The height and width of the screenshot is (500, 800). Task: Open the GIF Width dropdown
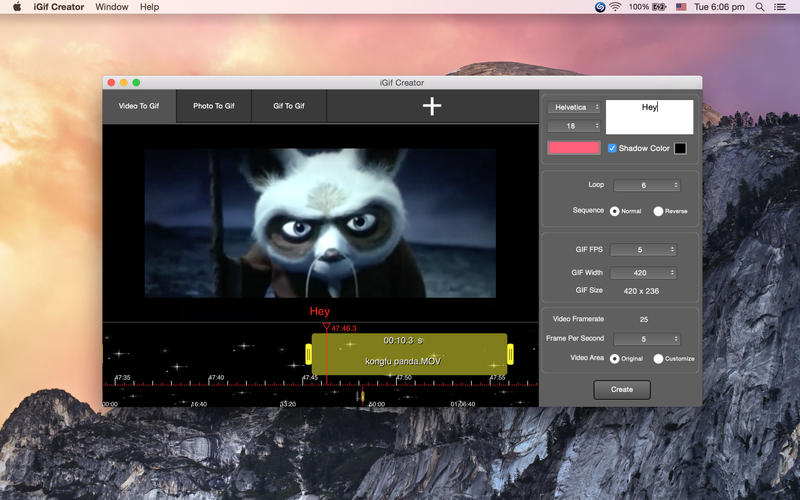pyautogui.click(x=643, y=272)
